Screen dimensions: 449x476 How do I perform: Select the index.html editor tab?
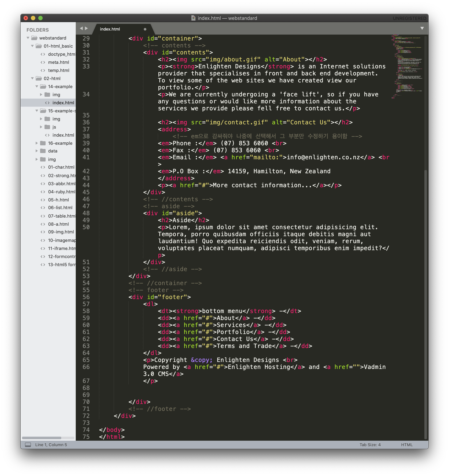point(110,29)
